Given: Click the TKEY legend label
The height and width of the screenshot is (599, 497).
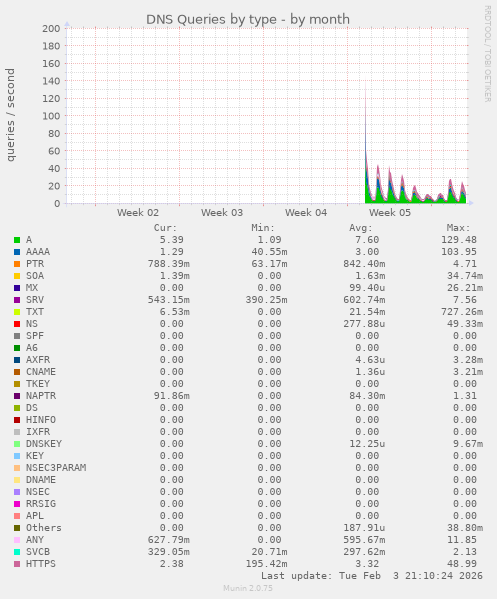Looking at the screenshot, I should coord(38,384).
